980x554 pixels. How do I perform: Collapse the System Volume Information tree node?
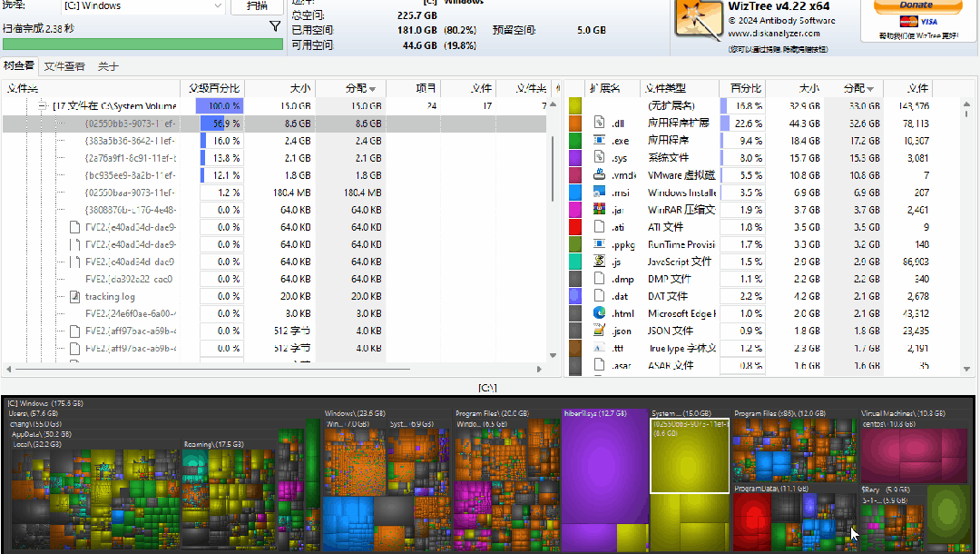42,105
